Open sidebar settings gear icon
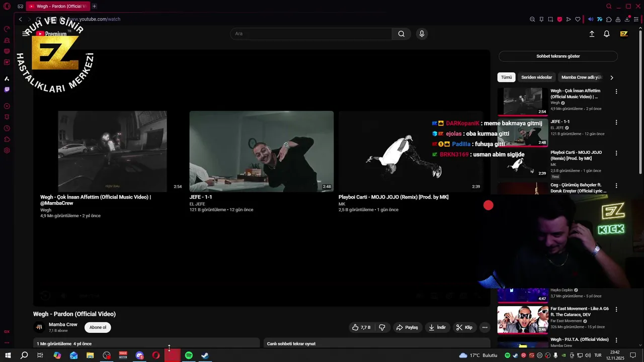Image resolution: width=644 pixels, height=362 pixels. [7, 150]
